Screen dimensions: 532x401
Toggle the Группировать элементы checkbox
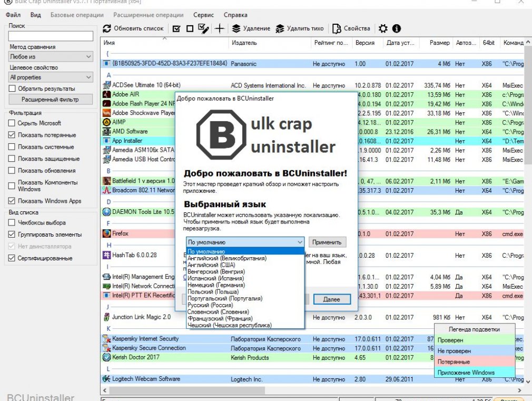(x=12, y=234)
